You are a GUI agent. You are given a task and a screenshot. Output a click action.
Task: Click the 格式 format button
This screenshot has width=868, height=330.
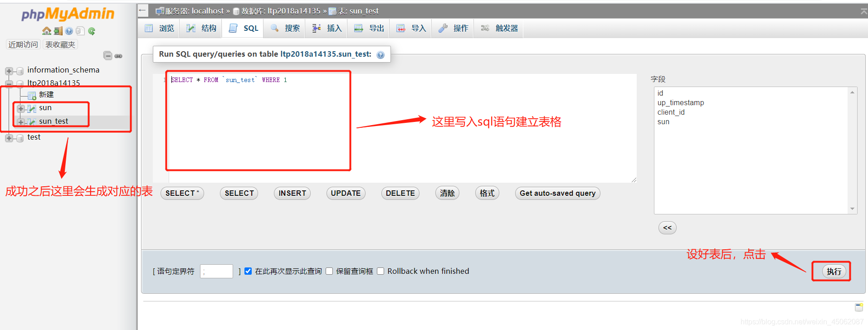tap(487, 193)
